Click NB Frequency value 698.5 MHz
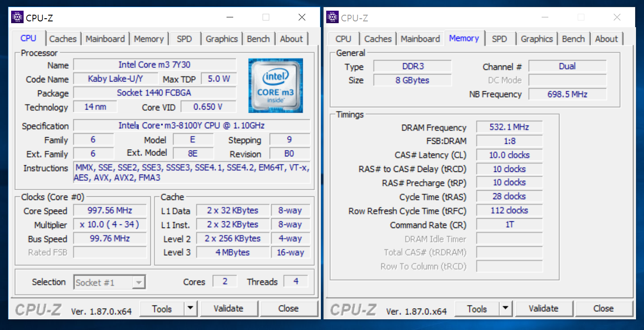 [x=567, y=94]
